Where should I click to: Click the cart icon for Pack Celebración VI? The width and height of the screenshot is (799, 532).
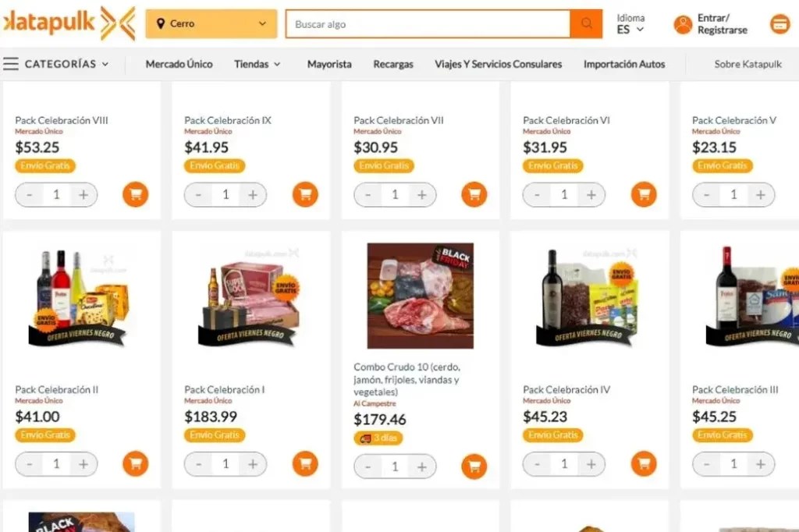643,194
